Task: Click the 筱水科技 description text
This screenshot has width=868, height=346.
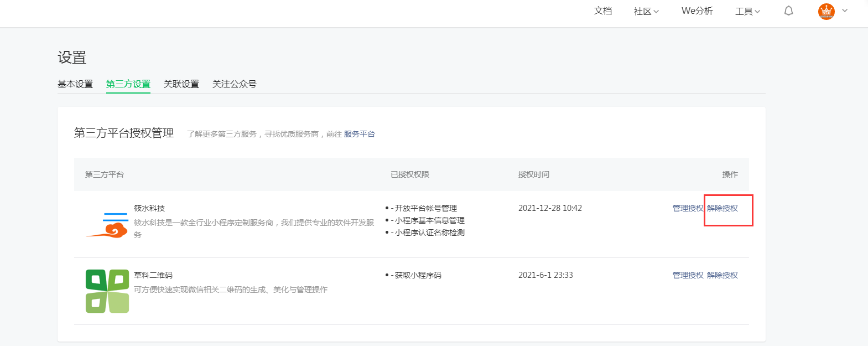Action: [254, 229]
